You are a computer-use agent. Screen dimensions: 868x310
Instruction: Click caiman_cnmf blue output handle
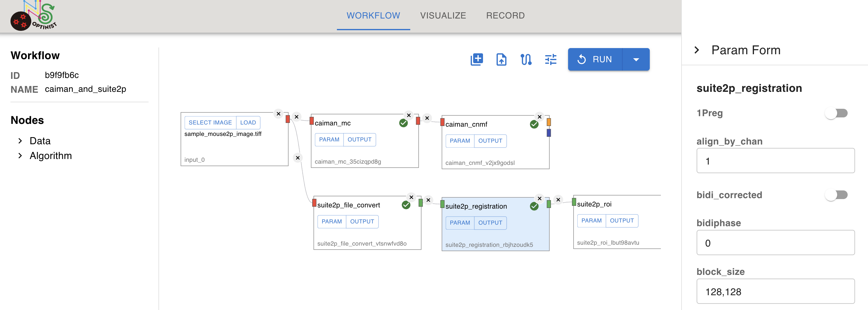click(549, 133)
